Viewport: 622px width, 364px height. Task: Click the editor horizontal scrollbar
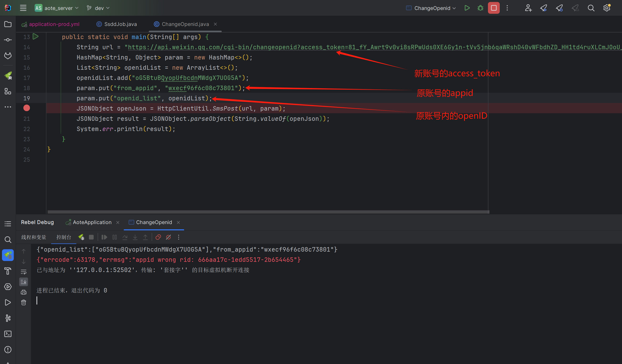(268, 212)
